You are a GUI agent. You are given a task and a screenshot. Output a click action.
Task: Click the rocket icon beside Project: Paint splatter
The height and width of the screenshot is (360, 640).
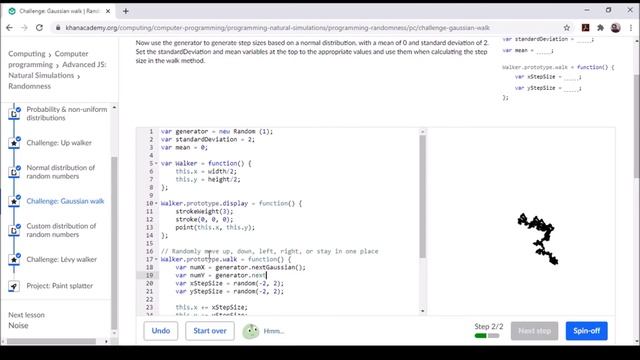[14, 286]
